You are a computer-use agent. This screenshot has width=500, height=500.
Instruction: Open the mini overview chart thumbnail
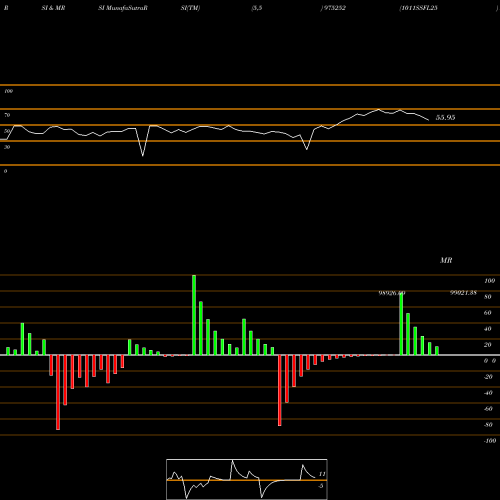coord(247,479)
